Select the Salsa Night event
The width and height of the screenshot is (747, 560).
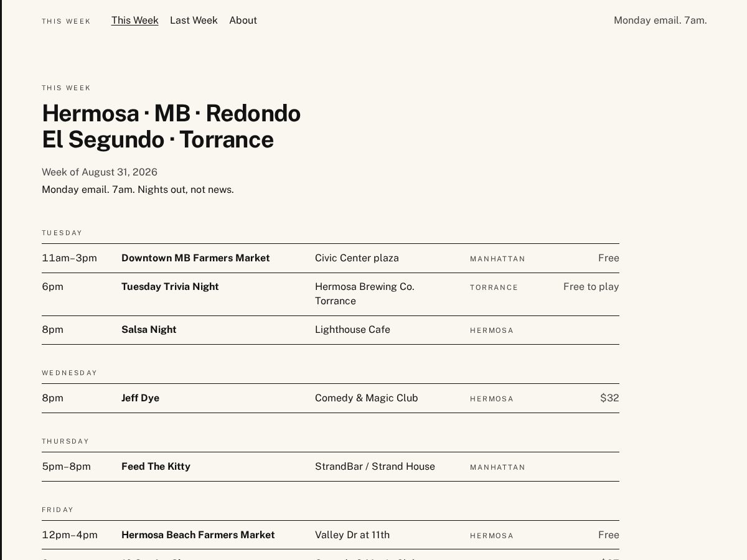click(x=149, y=330)
